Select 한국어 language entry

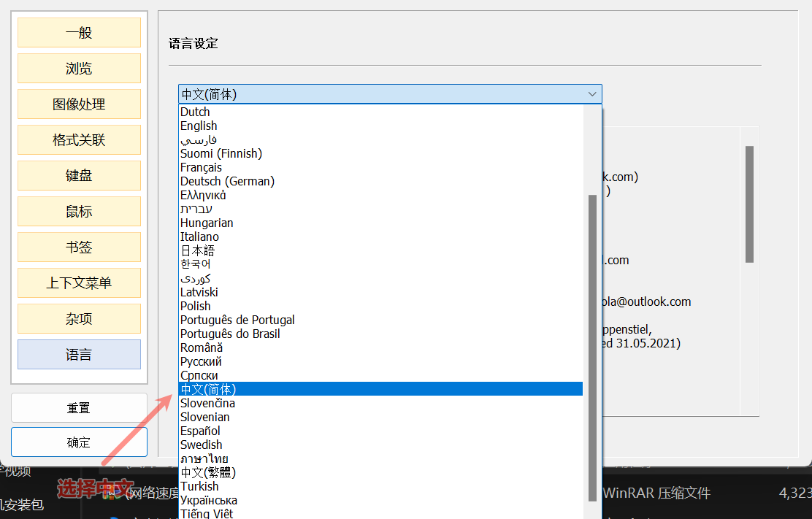point(196,264)
